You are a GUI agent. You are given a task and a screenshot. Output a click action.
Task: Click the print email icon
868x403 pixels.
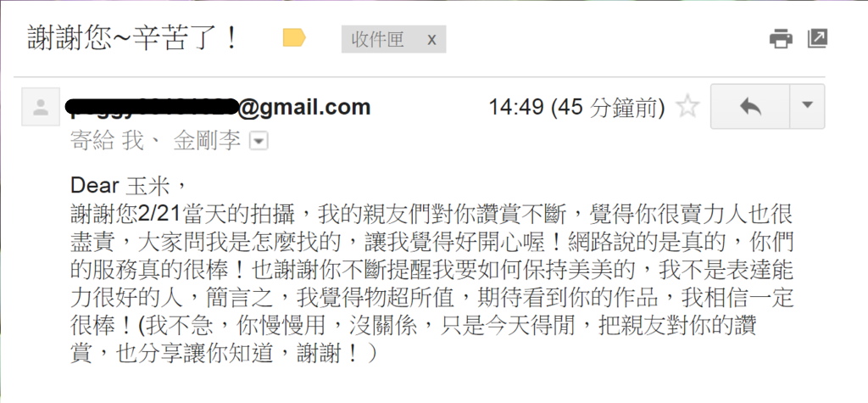(x=781, y=39)
